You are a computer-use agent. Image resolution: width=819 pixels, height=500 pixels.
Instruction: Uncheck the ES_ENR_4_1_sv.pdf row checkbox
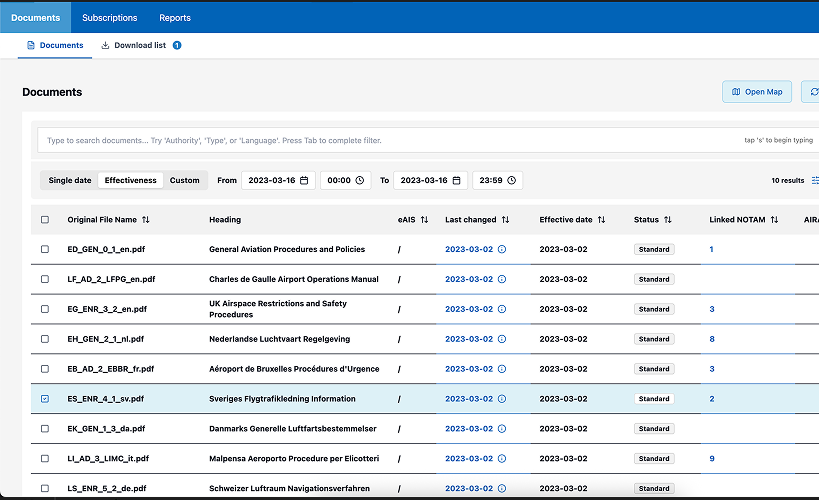click(45, 399)
